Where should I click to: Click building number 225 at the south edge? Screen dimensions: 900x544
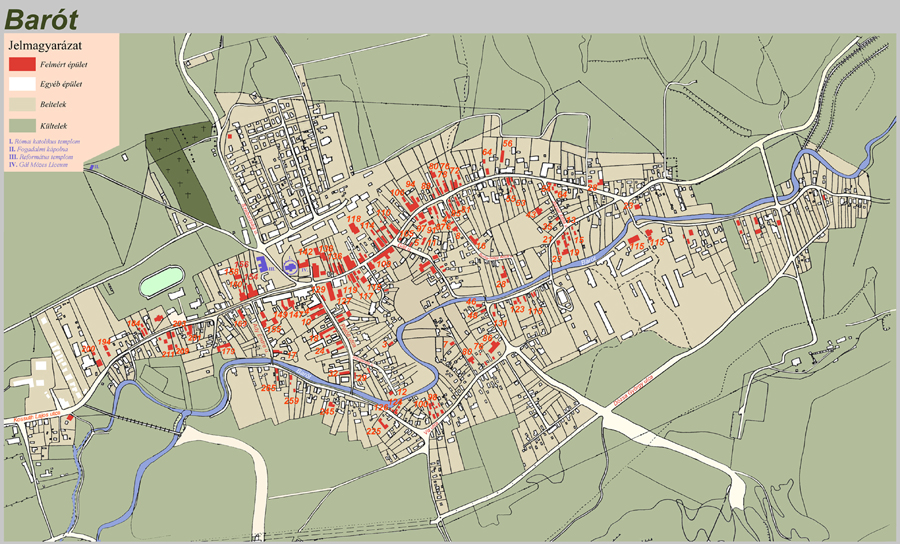(373, 431)
